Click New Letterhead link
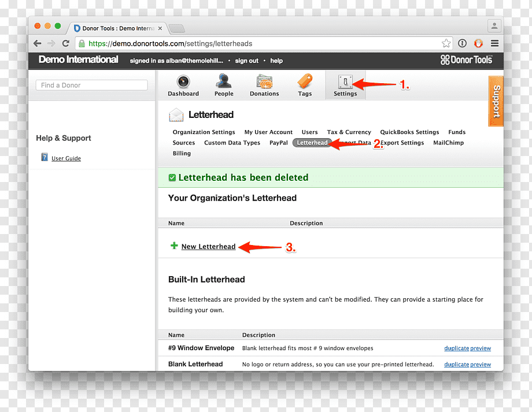This screenshot has width=532, height=412. pyautogui.click(x=208, y=247)
